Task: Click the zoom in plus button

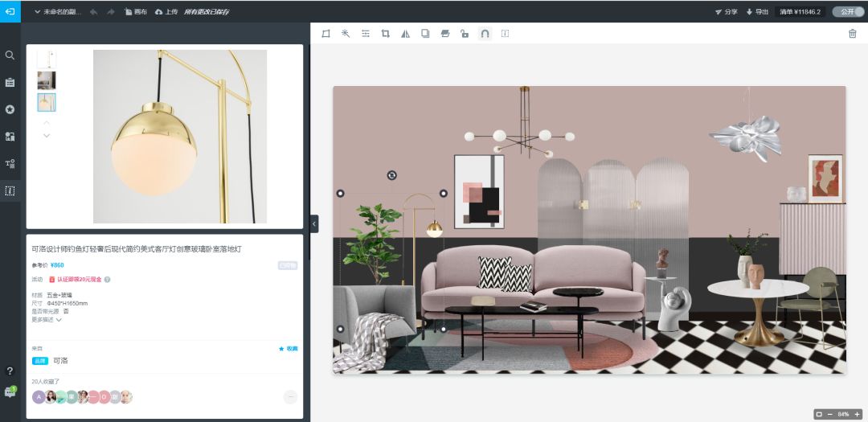Action: pos(858,414)
